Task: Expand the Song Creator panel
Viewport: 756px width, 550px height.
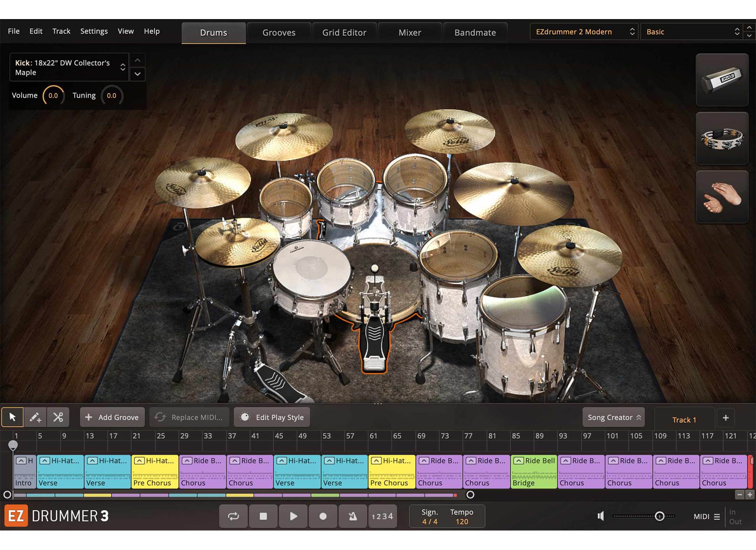Action: pos(613,417)
